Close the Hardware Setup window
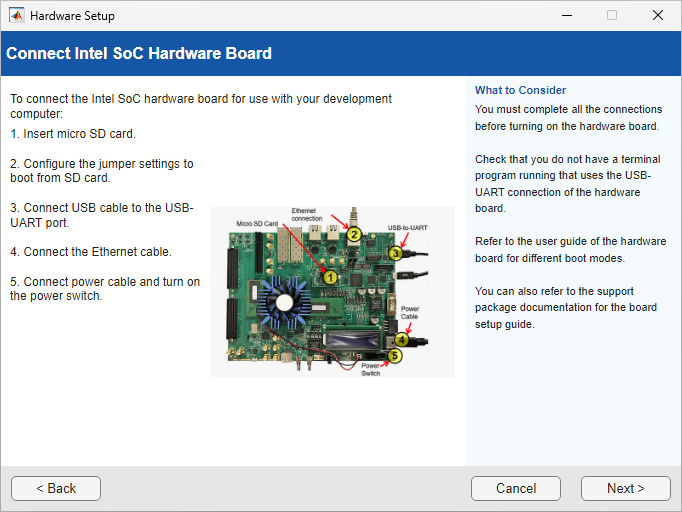This screenshot has height=512, width=682. 657,16
